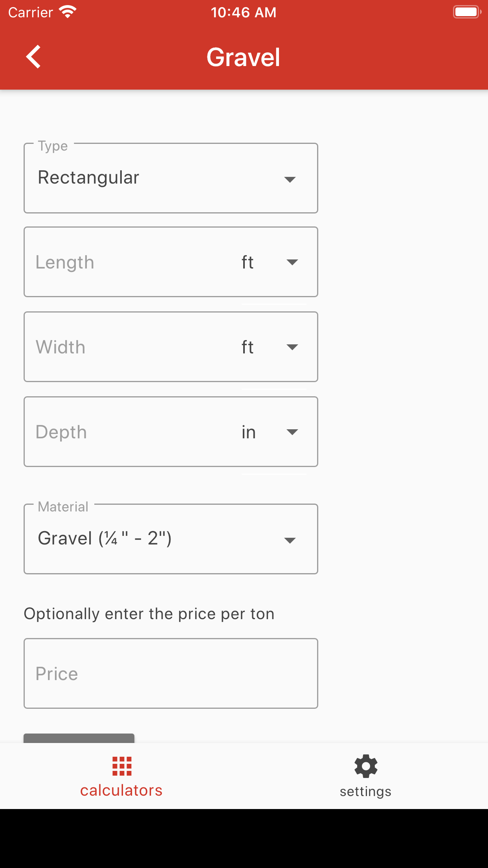Click the Type dropdown arrow
The image size is (488, 868).
(x=290, y=180)
